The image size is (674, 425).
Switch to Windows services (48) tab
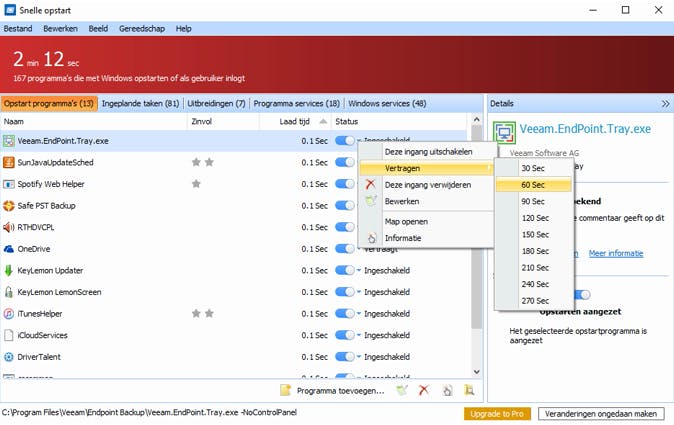coord(387,104)
